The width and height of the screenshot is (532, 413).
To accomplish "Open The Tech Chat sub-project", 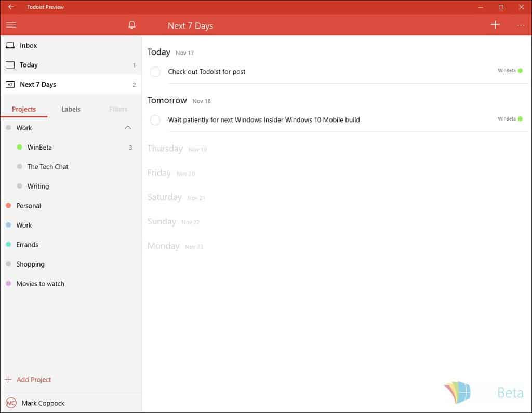I will (x=48, y=167).
